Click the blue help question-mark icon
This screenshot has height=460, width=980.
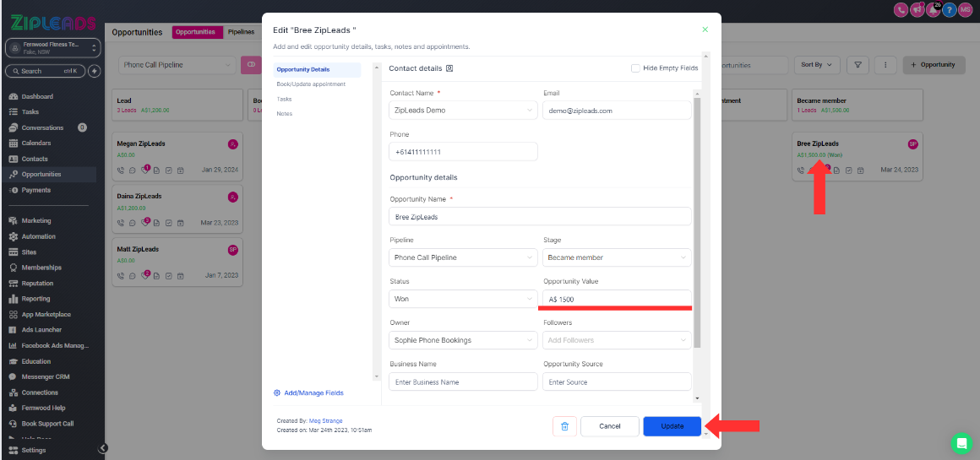point(950,9)
